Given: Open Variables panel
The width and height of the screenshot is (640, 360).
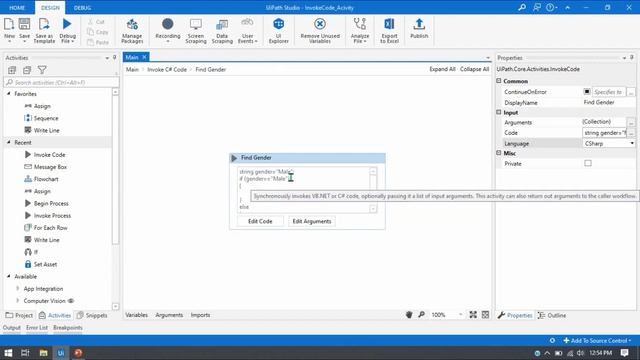Looking at the screenshot, I should tap(136, 315).
